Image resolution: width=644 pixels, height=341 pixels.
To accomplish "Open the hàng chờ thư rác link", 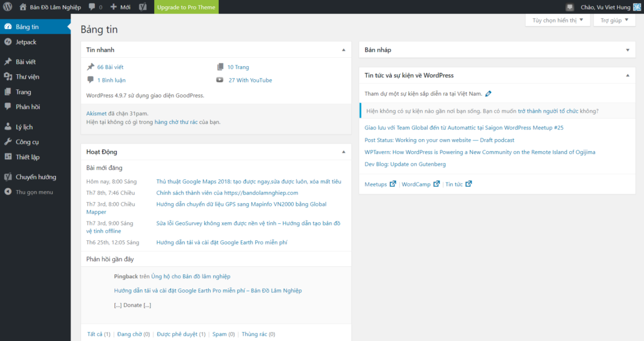I will [x=176, y=122].
